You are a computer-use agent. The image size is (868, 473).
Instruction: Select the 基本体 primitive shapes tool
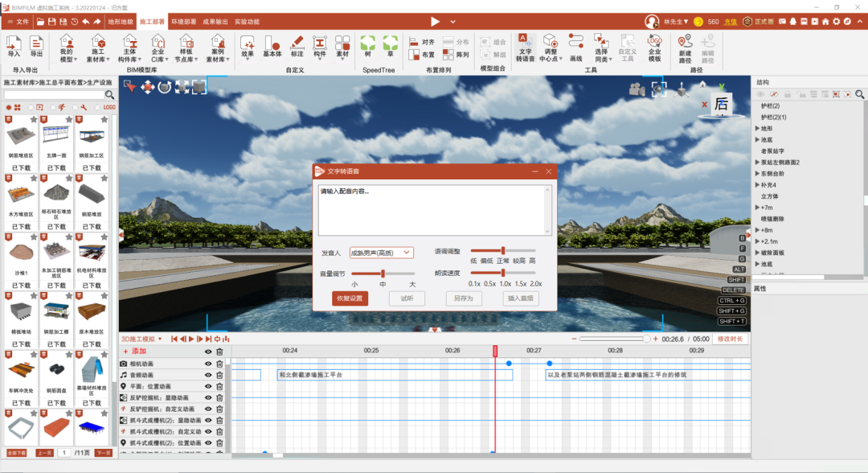[272, 47]
